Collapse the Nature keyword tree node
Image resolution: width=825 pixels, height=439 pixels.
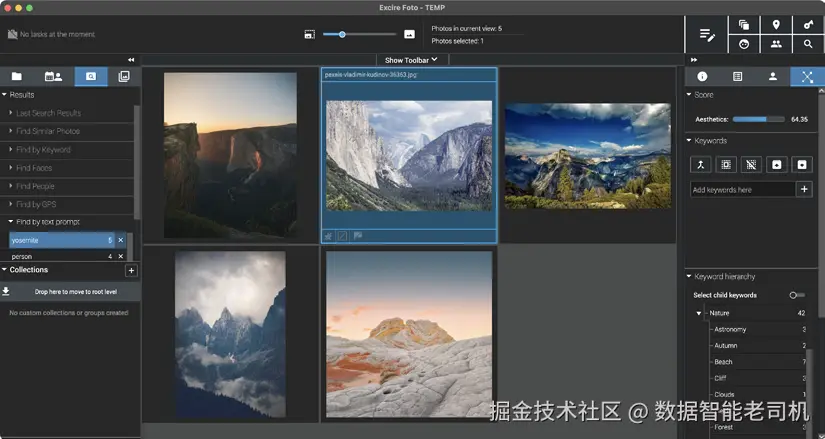pos(699,313)
